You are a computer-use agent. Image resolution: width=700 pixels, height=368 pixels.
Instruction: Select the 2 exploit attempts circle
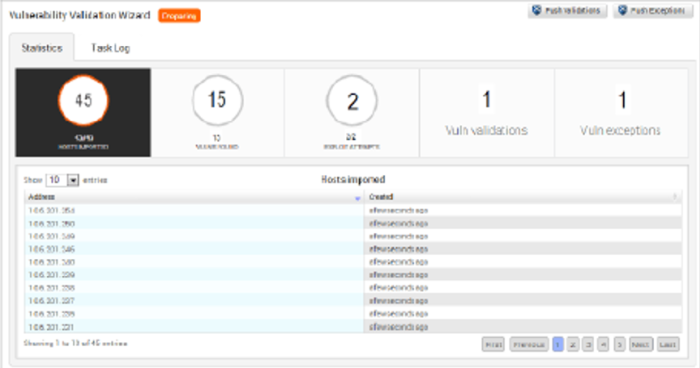click(352, 101)
